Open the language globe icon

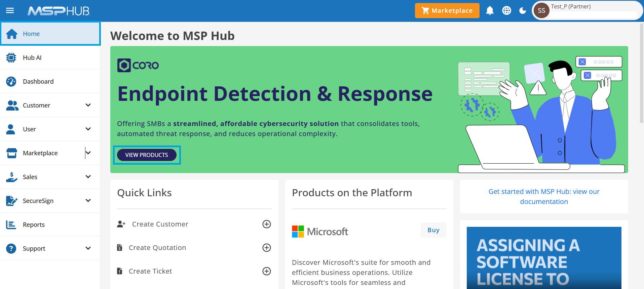(506, 11)
